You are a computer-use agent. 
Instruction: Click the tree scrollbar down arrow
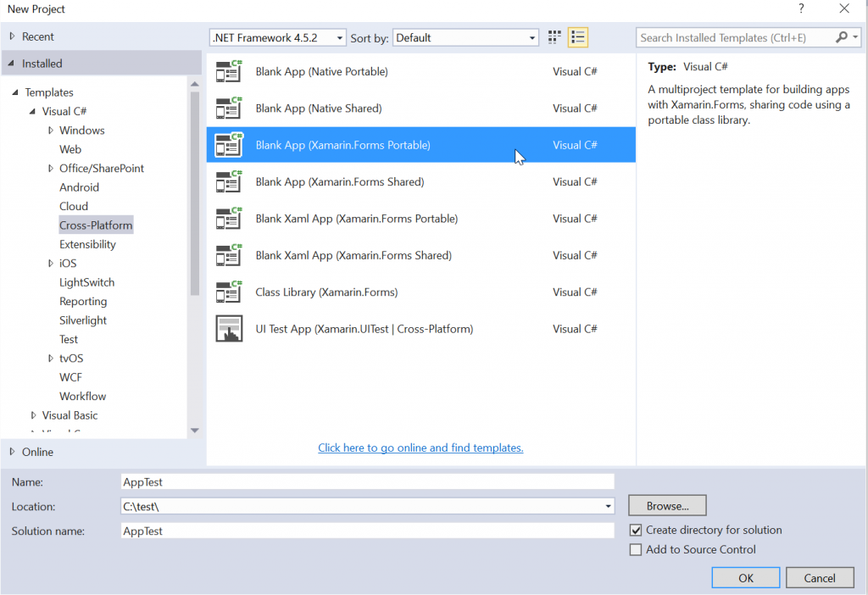194,430
